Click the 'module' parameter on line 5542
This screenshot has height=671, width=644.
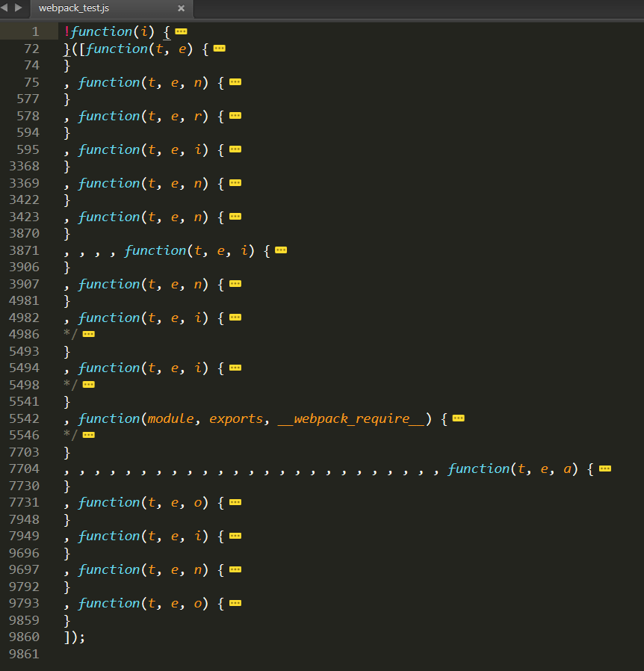(170, 418)
